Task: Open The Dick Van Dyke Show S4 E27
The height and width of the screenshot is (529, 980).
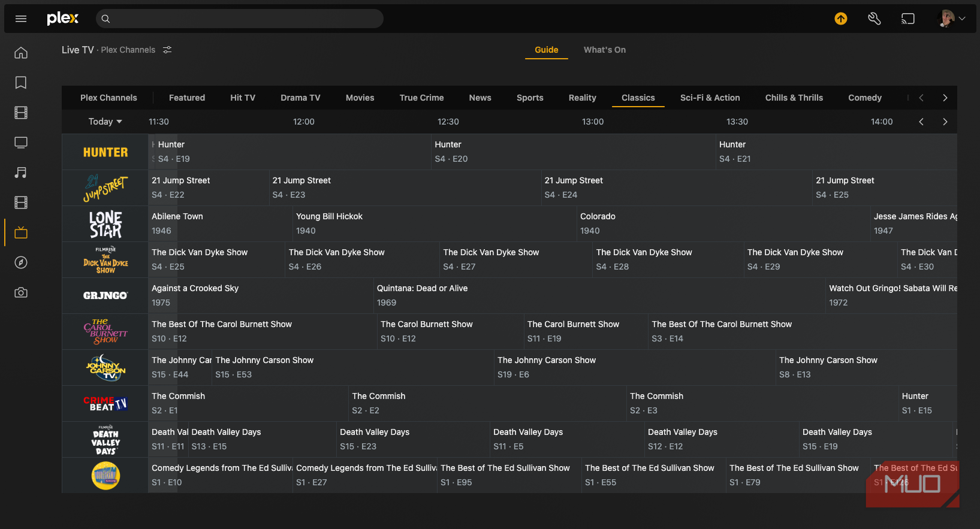Action: 516,260
